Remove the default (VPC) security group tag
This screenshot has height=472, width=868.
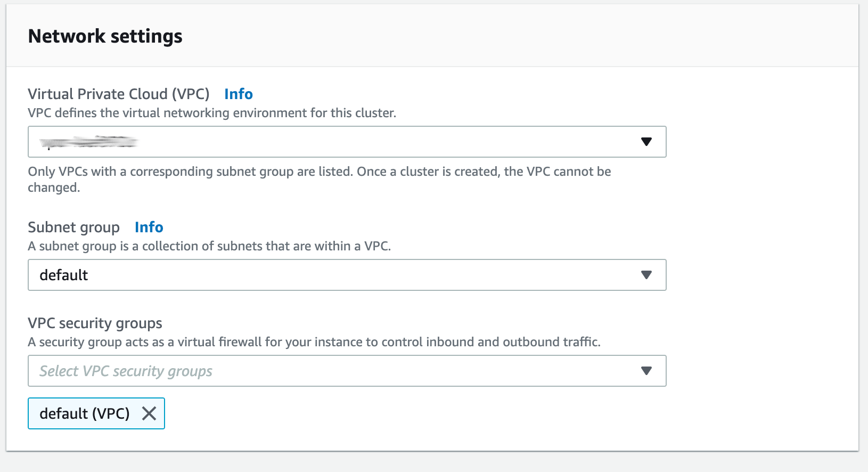coord(149,413)
